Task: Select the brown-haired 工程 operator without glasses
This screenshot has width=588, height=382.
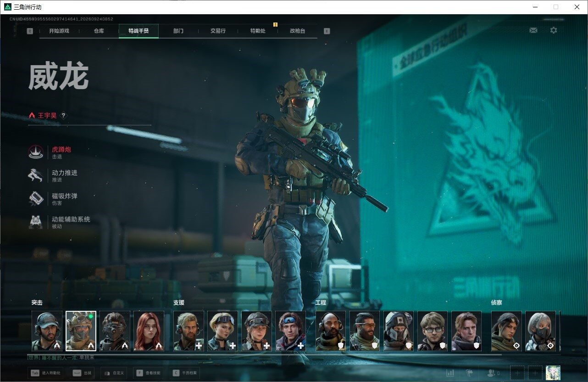Action: (x=466, y=331)
